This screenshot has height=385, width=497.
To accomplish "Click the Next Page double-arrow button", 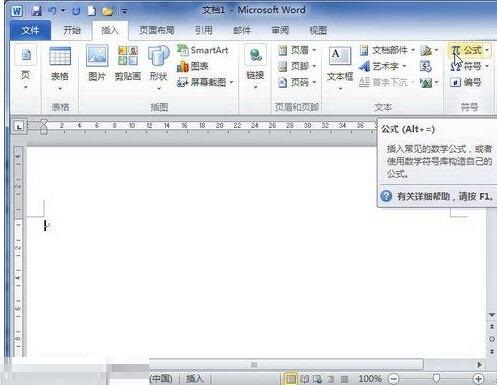I will click(x=492, y=351).
